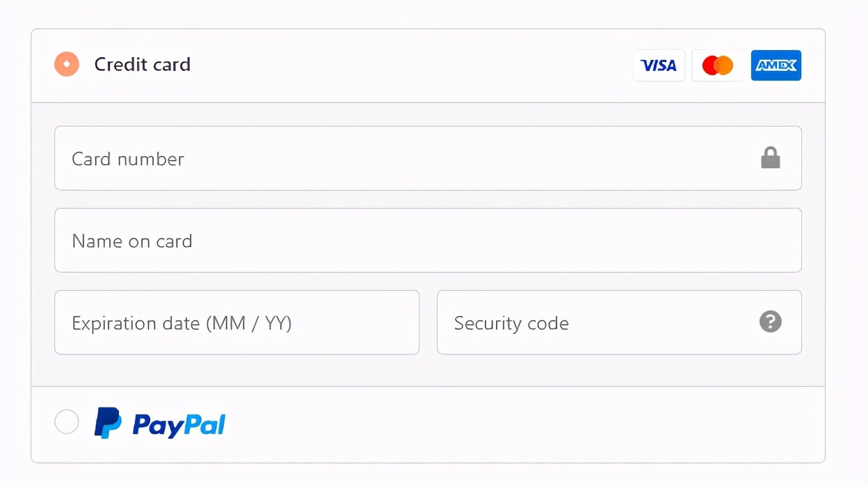Click the Visa card logo

(659, 65)
